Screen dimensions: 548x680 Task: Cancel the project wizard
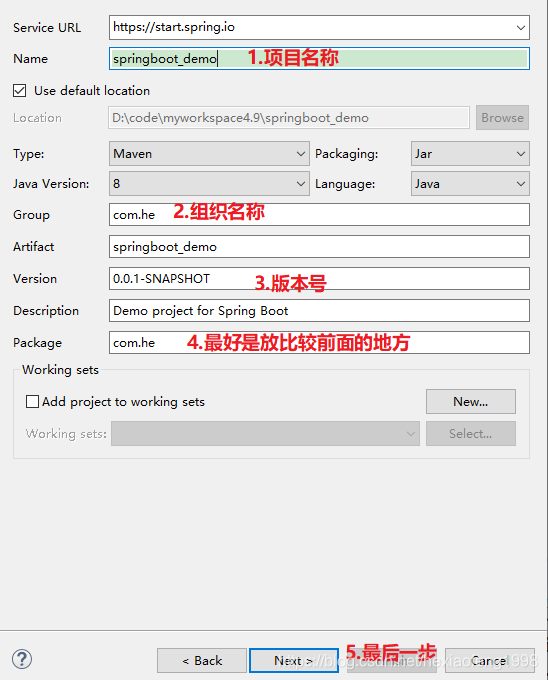coord(490,660)
